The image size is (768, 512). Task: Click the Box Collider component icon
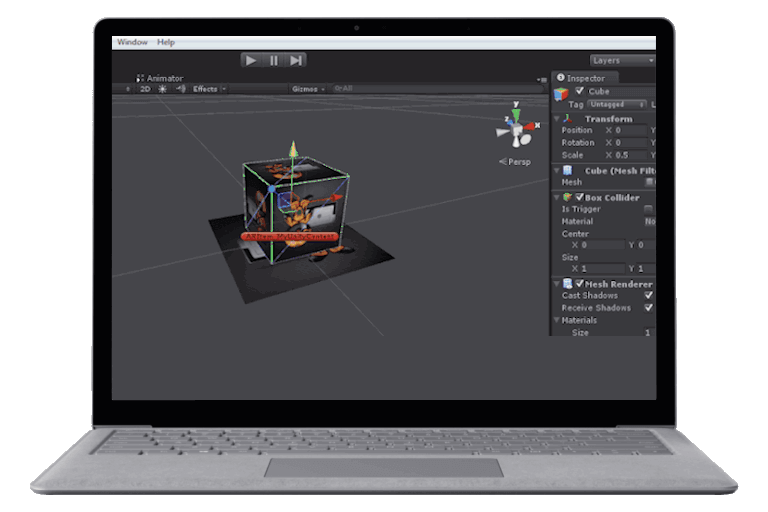568,197
